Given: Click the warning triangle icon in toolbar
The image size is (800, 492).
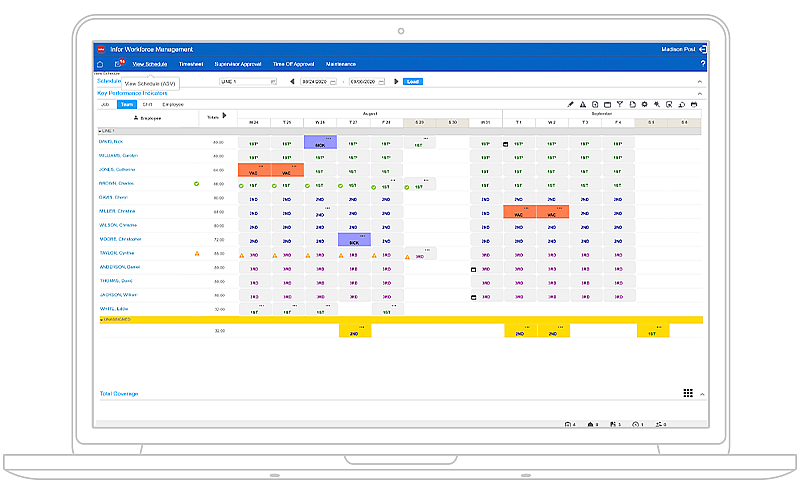Looking at the screenshot, I should click(582, 104).
